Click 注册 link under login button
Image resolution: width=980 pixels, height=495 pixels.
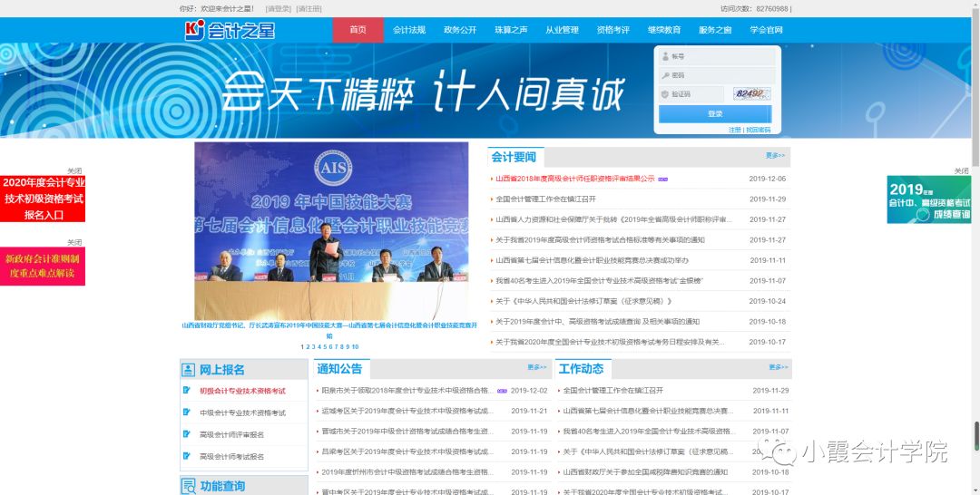pos(734,130)
